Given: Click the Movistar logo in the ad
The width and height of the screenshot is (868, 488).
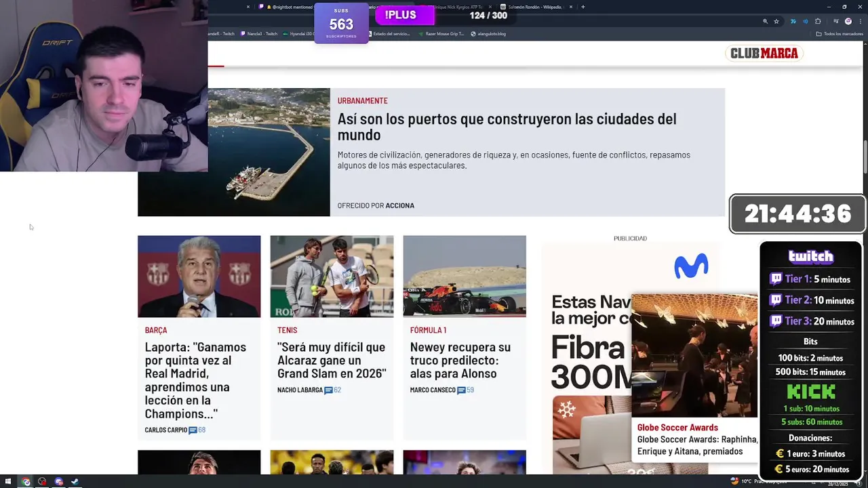Looking at the screenshot, I should point(691,266).
